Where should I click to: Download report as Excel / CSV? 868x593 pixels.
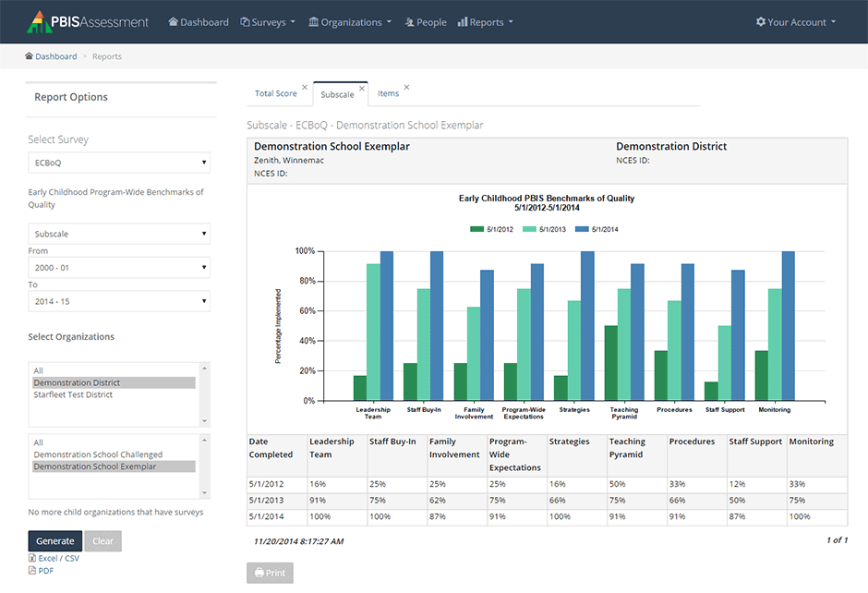click(x=57, y=559)
